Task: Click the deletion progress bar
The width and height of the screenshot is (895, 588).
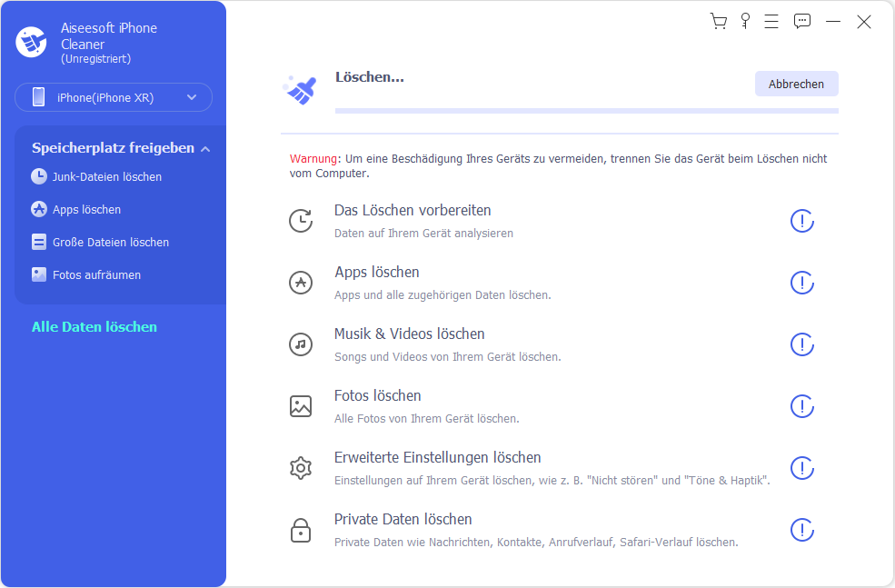Action: (586, 111)
